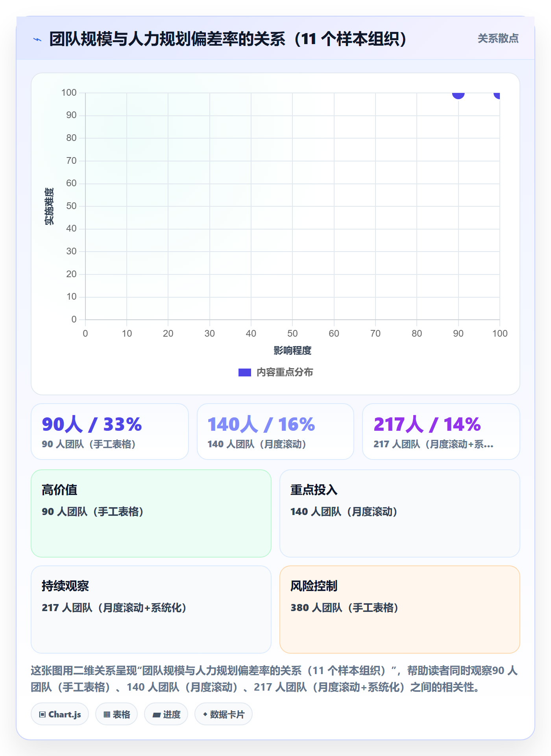Viewport: 551px width, 756px height.
Task: Click the 实施难度 y-axis title
Action: tap(49, 206)
